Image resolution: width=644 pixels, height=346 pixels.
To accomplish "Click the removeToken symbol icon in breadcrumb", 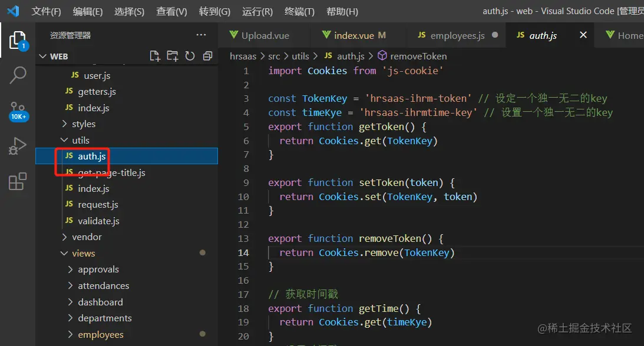I will (382, 55).
